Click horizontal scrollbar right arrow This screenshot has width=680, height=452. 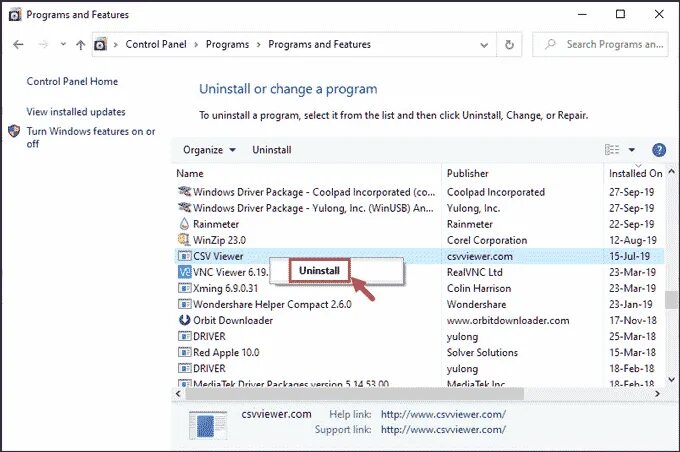pos(657,394)
